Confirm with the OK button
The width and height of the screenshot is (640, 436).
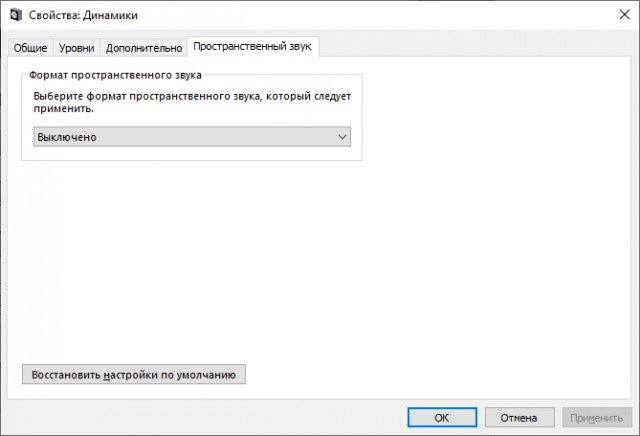[441, 417]
